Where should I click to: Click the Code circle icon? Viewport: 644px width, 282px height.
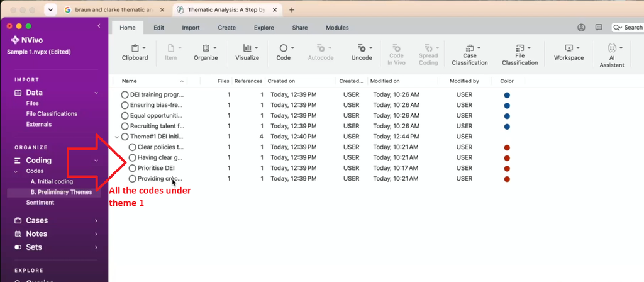283,48
